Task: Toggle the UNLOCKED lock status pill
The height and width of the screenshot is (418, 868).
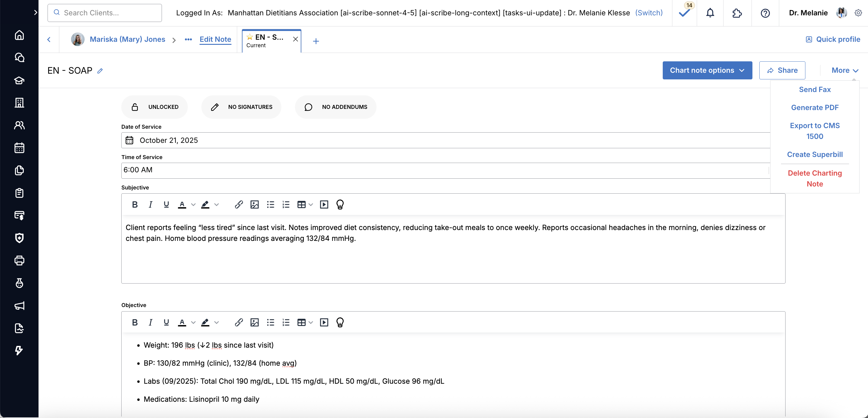Action: pyautogui.click(x=154, y=107)
